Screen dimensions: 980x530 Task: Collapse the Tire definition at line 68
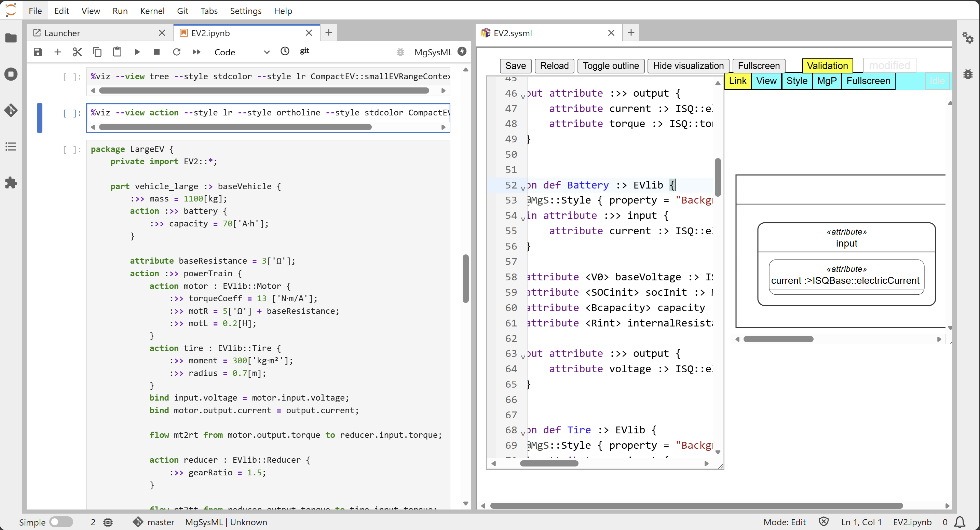(523, 433)
